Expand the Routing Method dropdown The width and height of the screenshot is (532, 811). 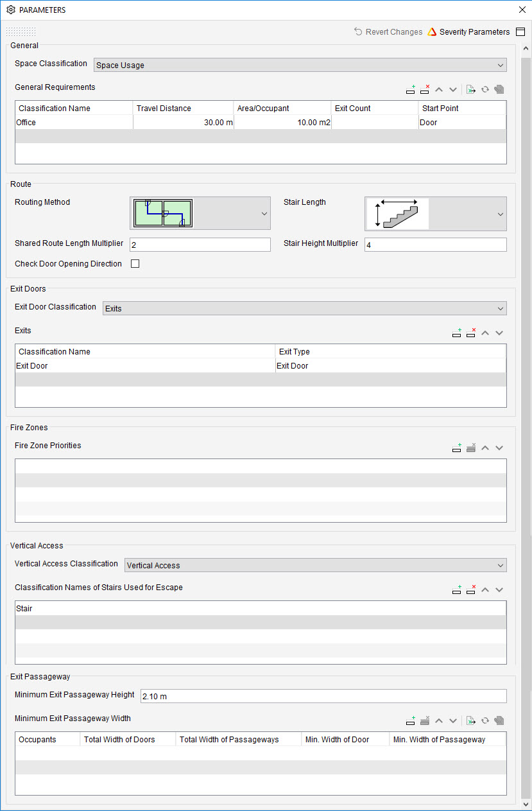click(200, 213)
